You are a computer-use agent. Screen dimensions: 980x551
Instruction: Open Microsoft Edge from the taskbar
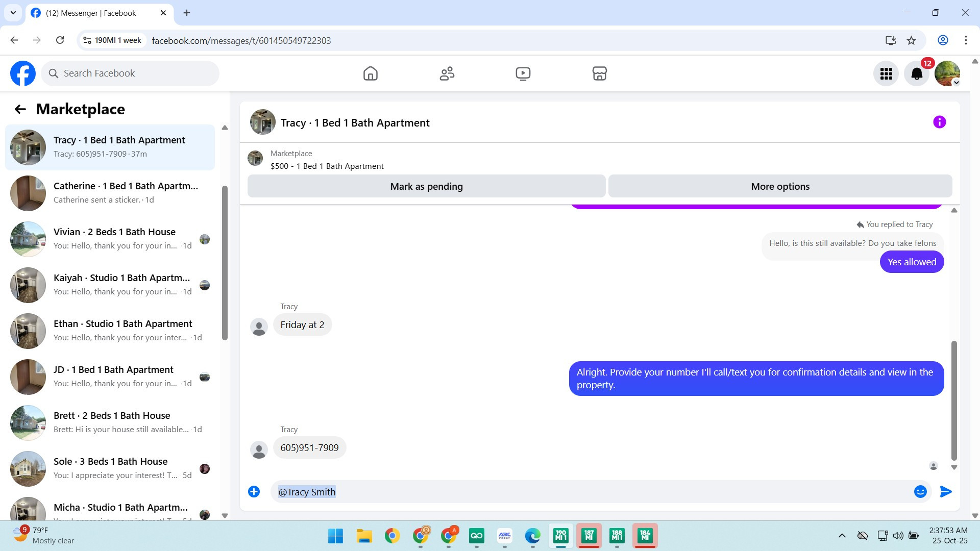533,536
